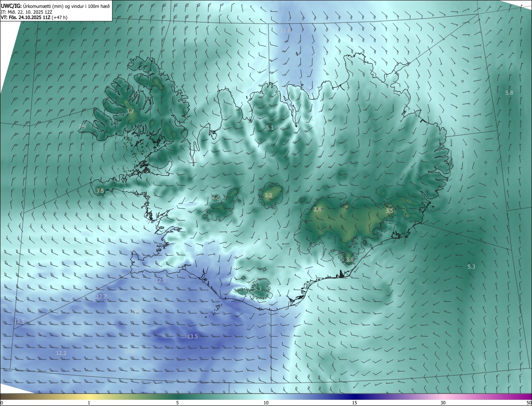The height and width of the screenshot is (406, 532).
Task: Click the 3.7 value on the Westfjords
Action: [130, 112]
